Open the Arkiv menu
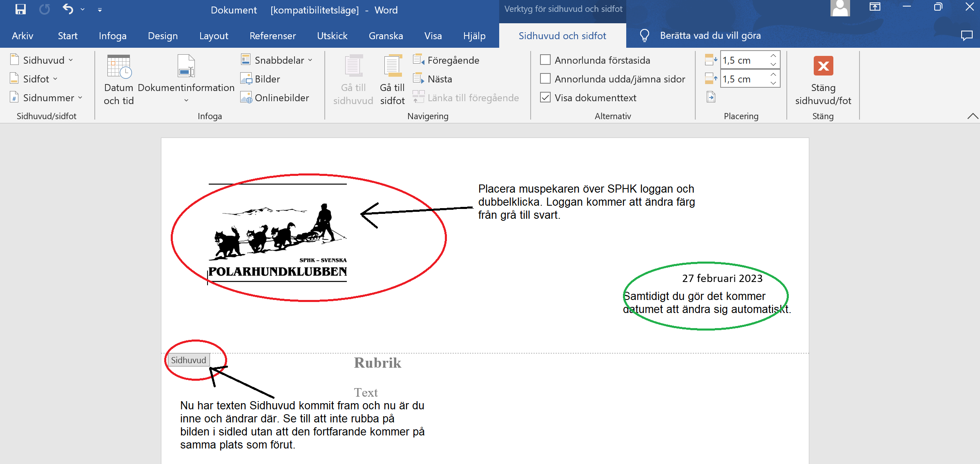 pyautogui.click(x=22, y=36)
